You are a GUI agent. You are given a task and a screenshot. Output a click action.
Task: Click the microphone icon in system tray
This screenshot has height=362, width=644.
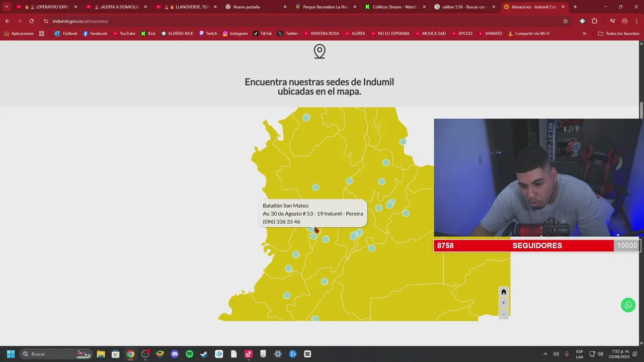(x=567, y=354)
